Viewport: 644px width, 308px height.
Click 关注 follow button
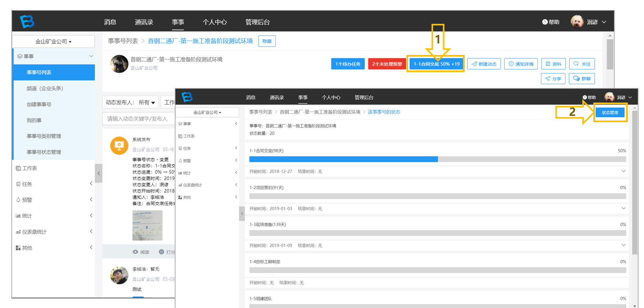[x=582, y=64]
